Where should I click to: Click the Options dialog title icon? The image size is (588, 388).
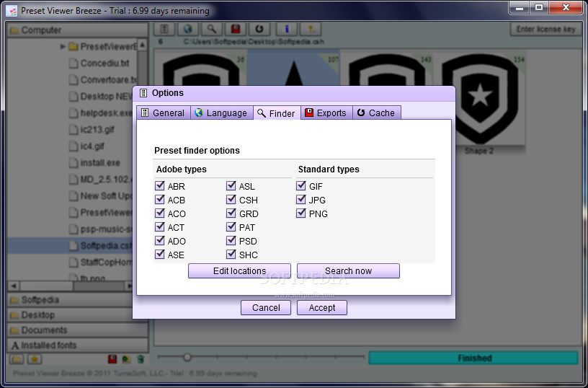point(143,93)
